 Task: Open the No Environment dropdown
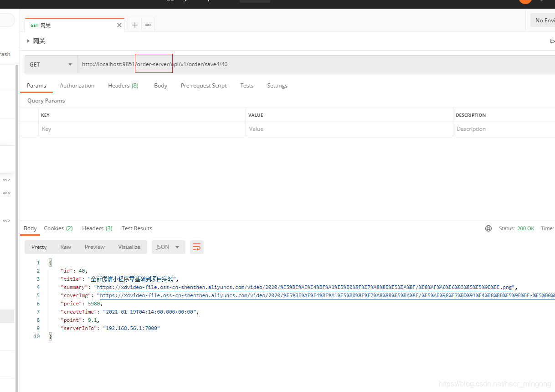click(x=543, y=20)
